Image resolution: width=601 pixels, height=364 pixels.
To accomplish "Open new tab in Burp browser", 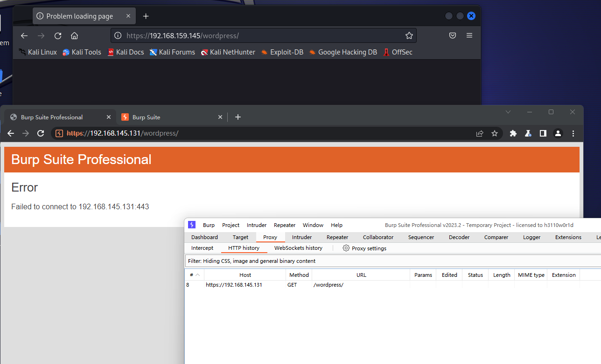I will [x=238, y=117].
